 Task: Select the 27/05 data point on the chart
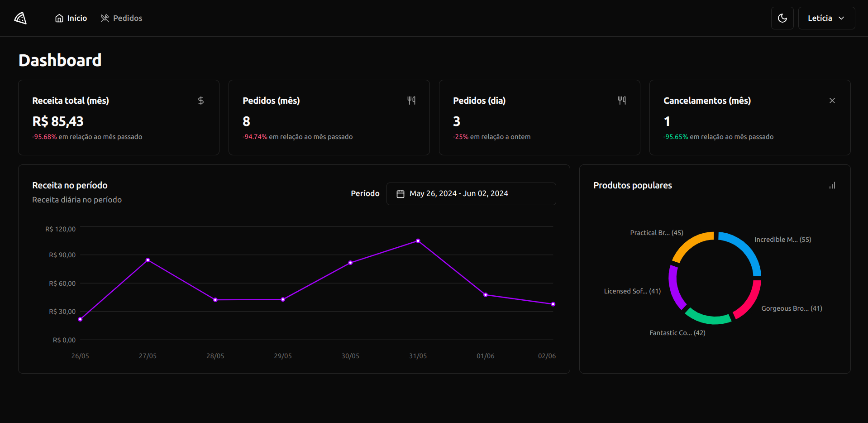[148, 260]
